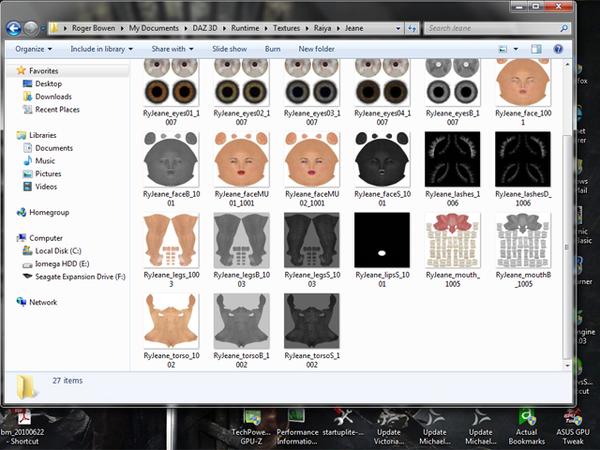Select the RyJeane_eyesB_1007 thumbnail

(453, 82)
